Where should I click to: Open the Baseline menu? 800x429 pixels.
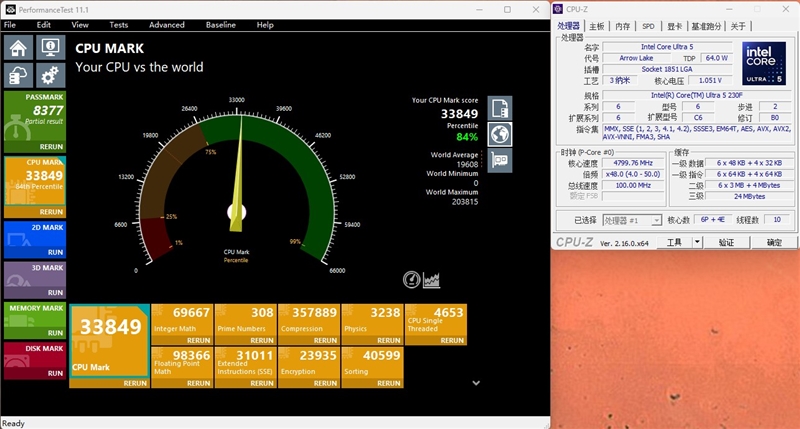pyautogui.click(x=221, y=24)
